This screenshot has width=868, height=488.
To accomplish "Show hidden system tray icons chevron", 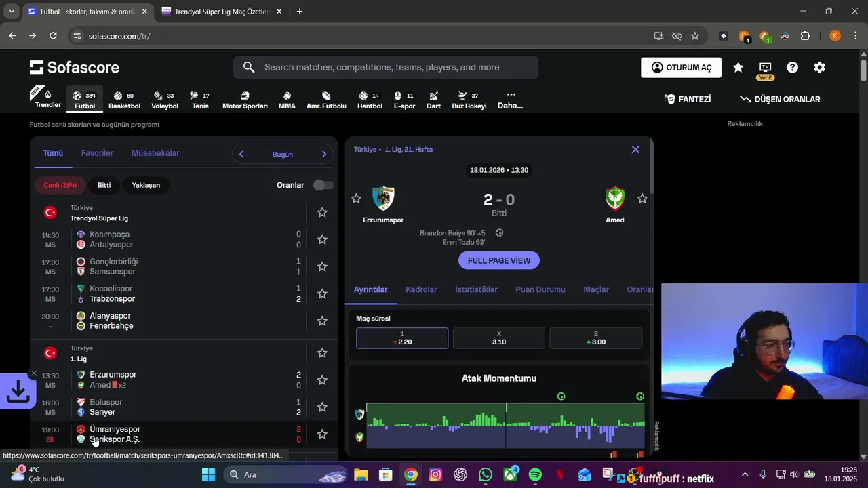I will (745, 474).
